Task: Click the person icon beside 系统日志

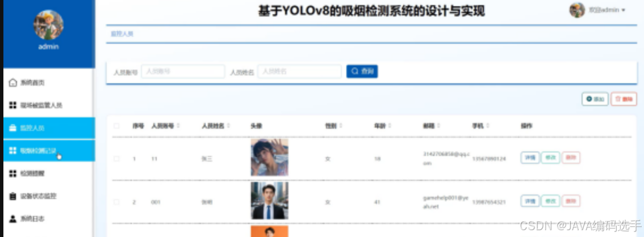Action: click(x=12, y=218)
